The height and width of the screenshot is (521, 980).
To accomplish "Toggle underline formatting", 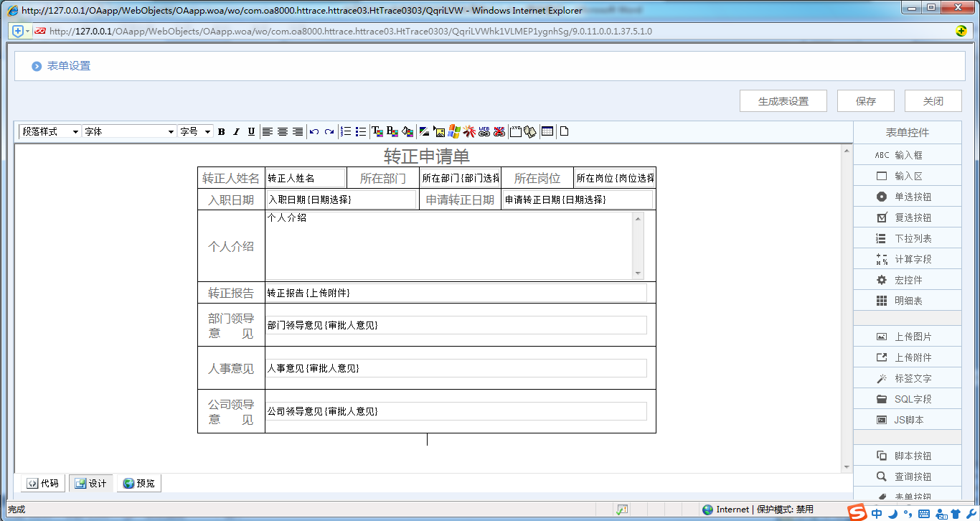I will pos(251,132).
